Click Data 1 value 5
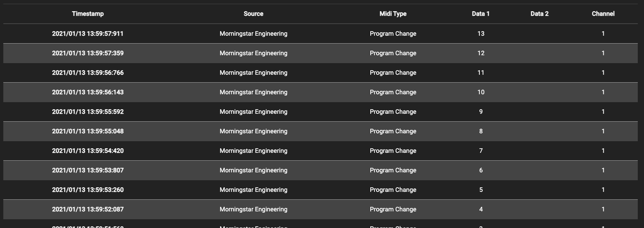Screen dimensions: 644x228 [x=481, y=190]
